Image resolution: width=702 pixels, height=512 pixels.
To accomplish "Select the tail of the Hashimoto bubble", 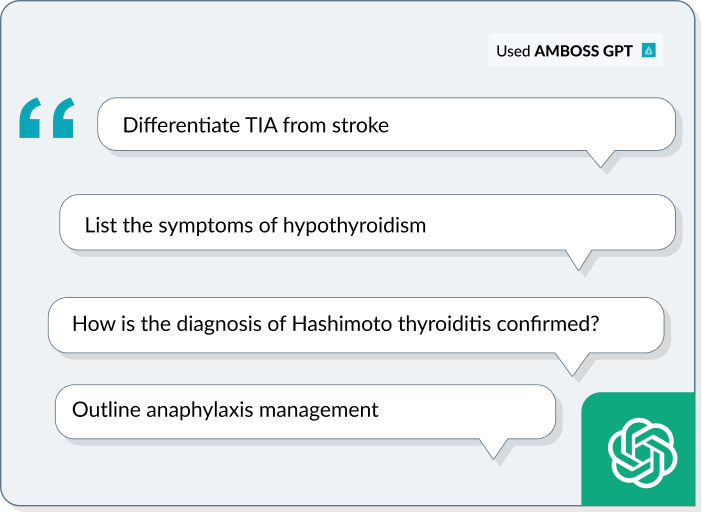I will (573, 364).
